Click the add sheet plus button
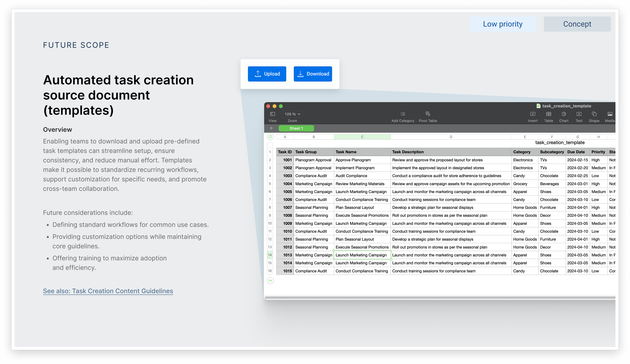Viewport: 630px width, 364px height. (271, 128)
